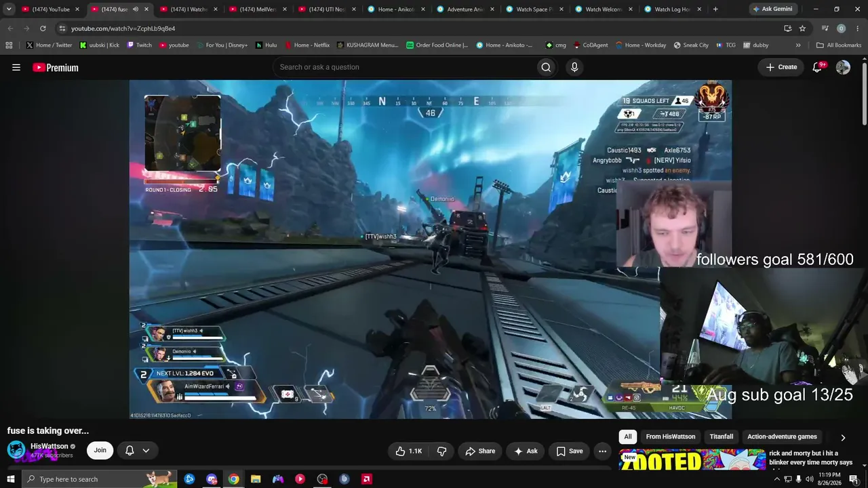Image resolution: width=868 pixels, height=488 pixels.
Task: Open the Create menu
Action: 781,67
